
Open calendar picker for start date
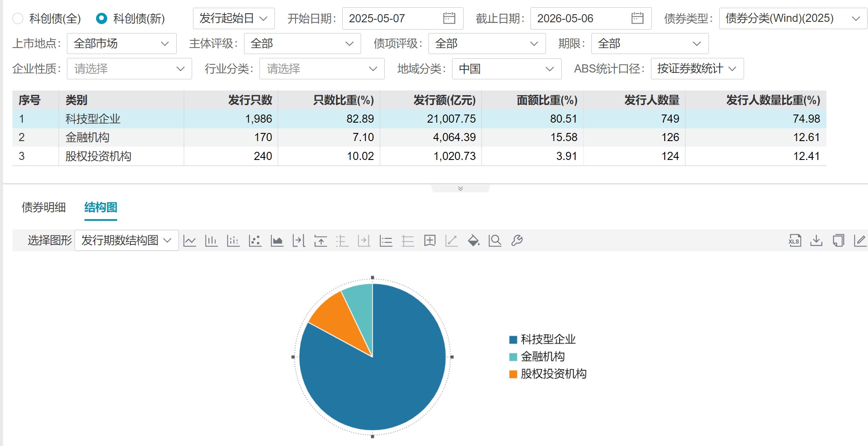(449, 18)
